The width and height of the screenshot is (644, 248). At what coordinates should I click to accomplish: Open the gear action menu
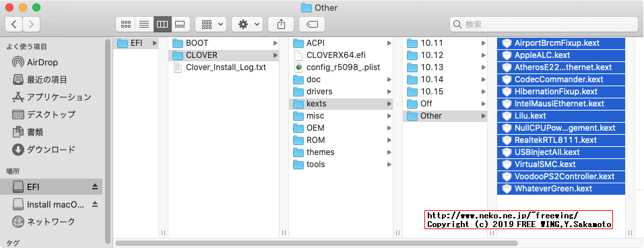247,24
